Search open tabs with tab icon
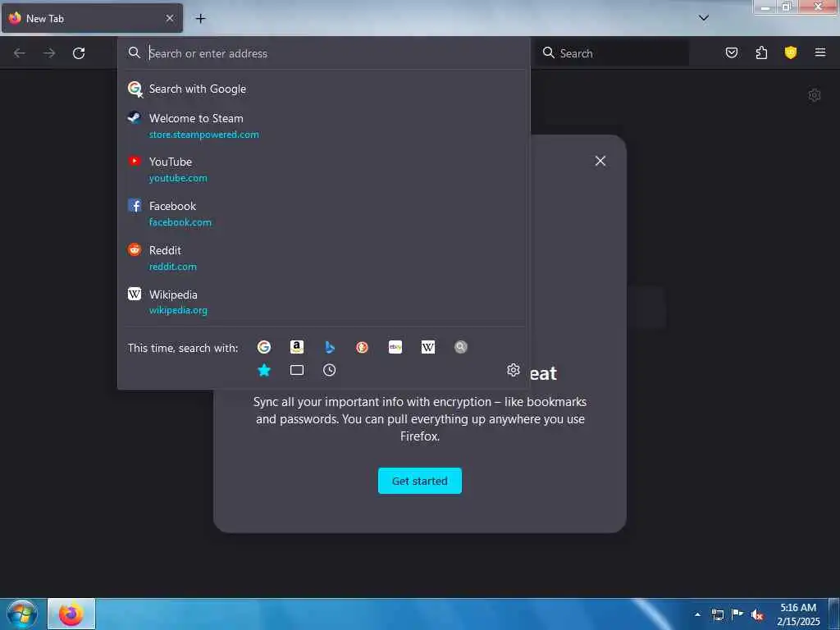Image resolution: width=840 pixels, height=630 pixels. pyautogui.click(x=297, y=370)
